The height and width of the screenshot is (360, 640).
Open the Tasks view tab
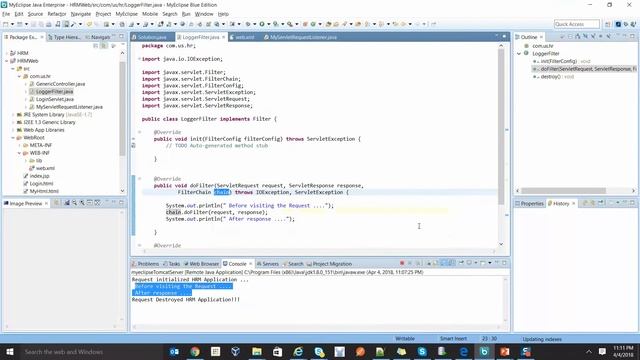tap(171, 264)
